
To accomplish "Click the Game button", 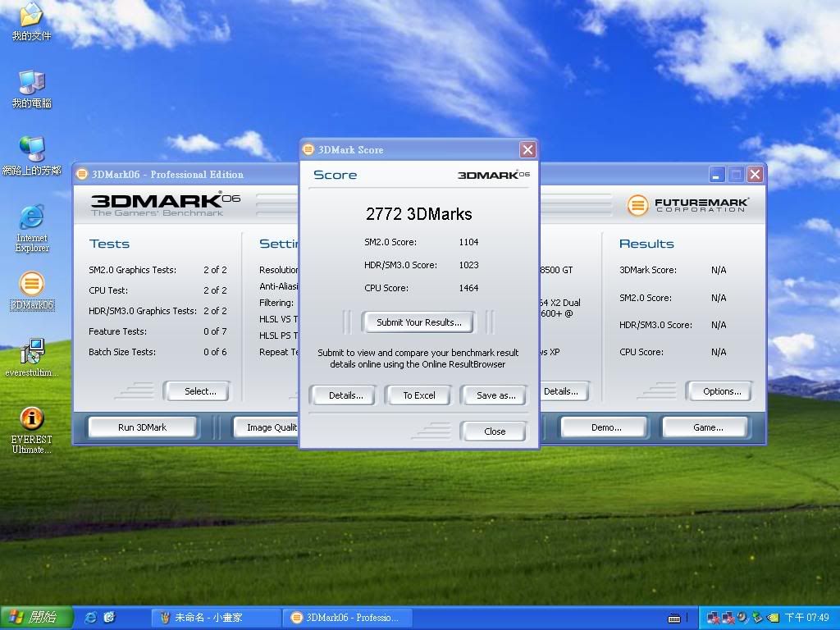I will [707, 427].
